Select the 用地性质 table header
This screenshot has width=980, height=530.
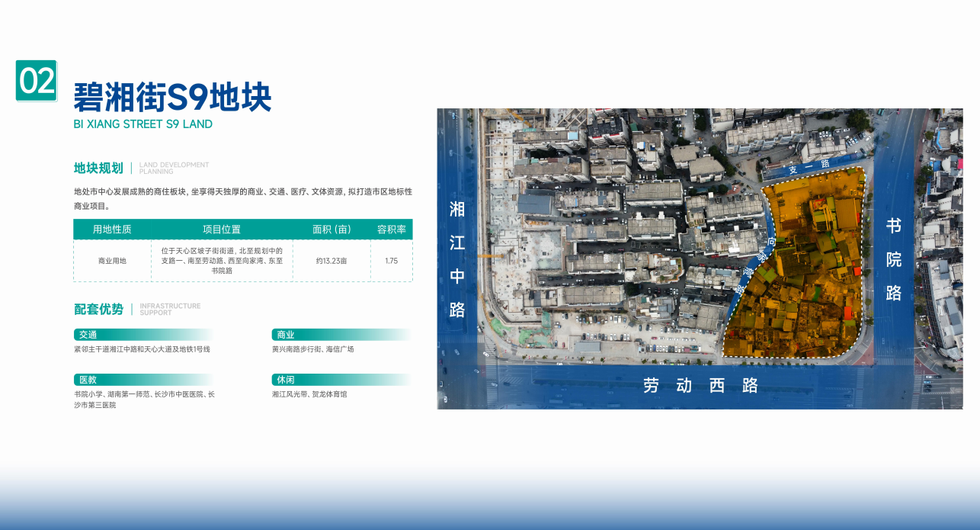coord(112,230)
